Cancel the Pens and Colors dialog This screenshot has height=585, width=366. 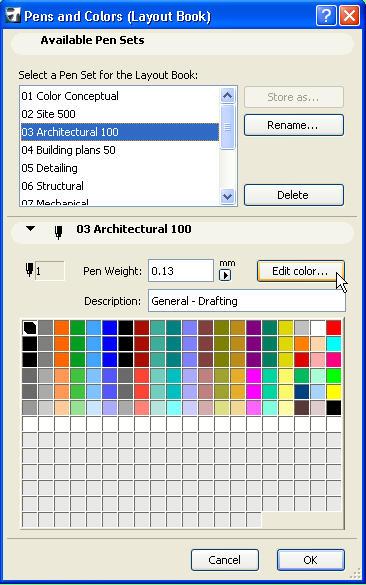coord(225,560)
